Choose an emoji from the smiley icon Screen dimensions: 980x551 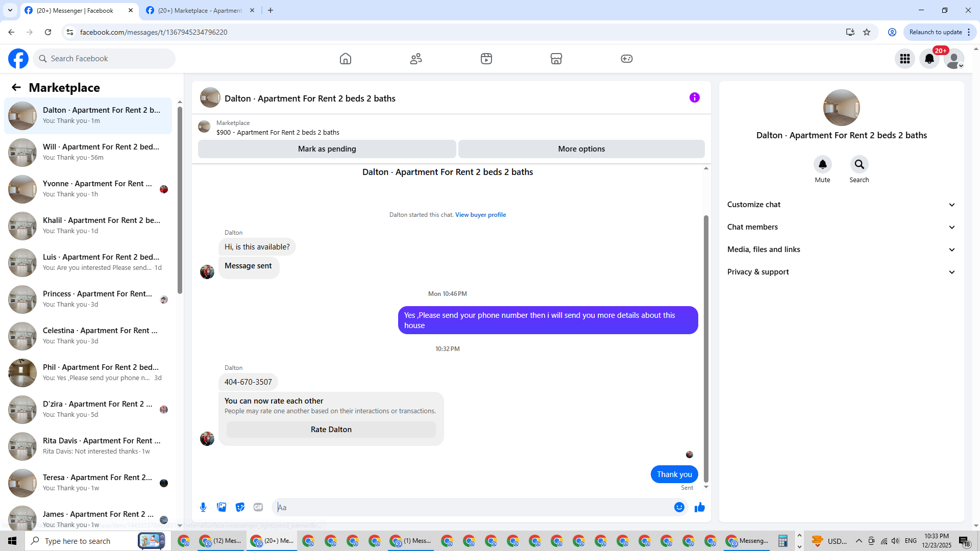pos(679,507)
